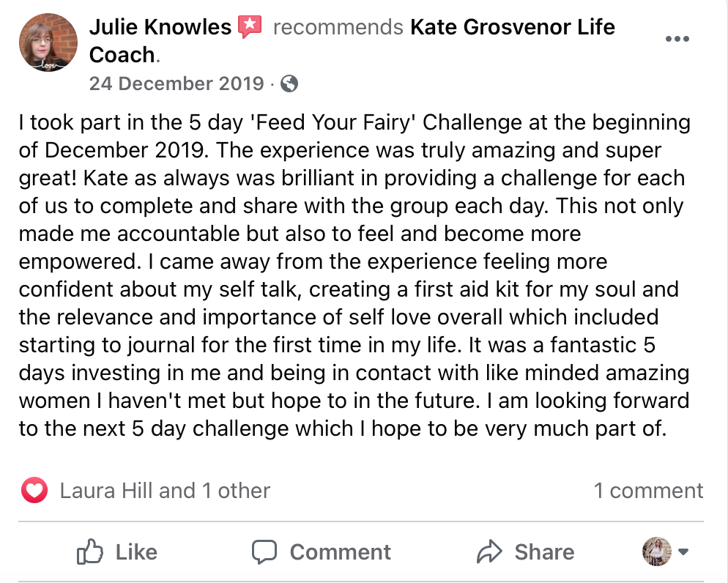Click the speech bubble Comment icon
Image resolution: width=728 pixels, height=583 pixels.
pos(264,552)
